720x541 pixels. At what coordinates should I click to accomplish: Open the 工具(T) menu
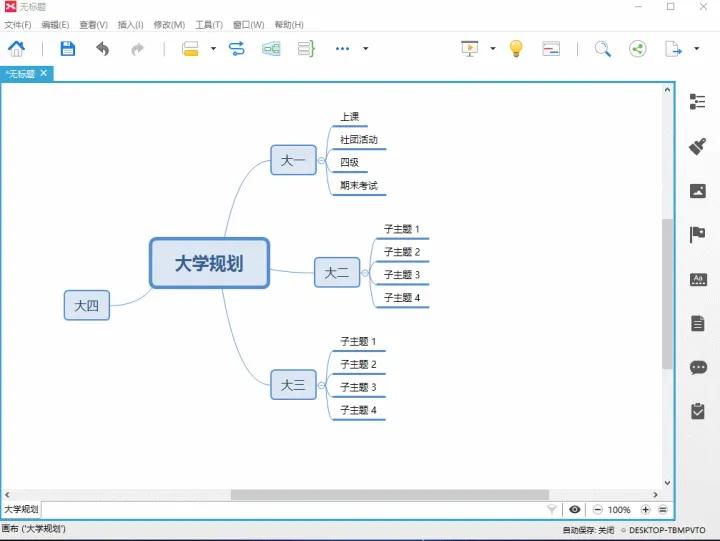click(209, 25)
